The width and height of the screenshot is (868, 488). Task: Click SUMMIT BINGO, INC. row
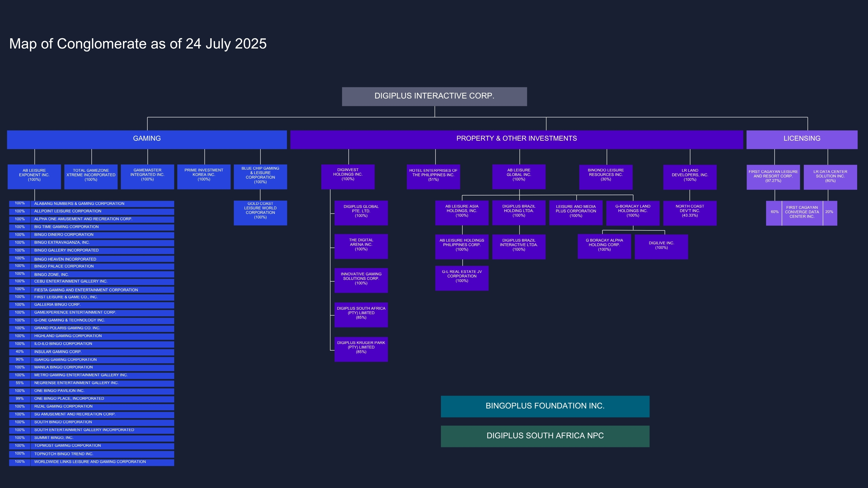[92, 438]
